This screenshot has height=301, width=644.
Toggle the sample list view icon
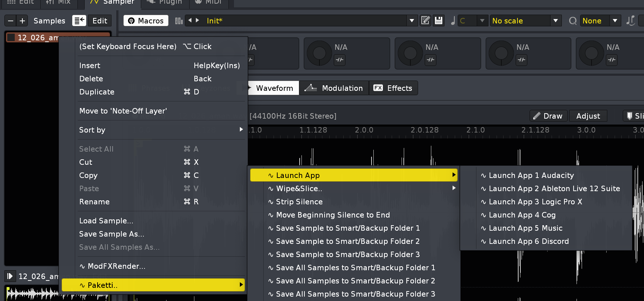click(79, 21)
